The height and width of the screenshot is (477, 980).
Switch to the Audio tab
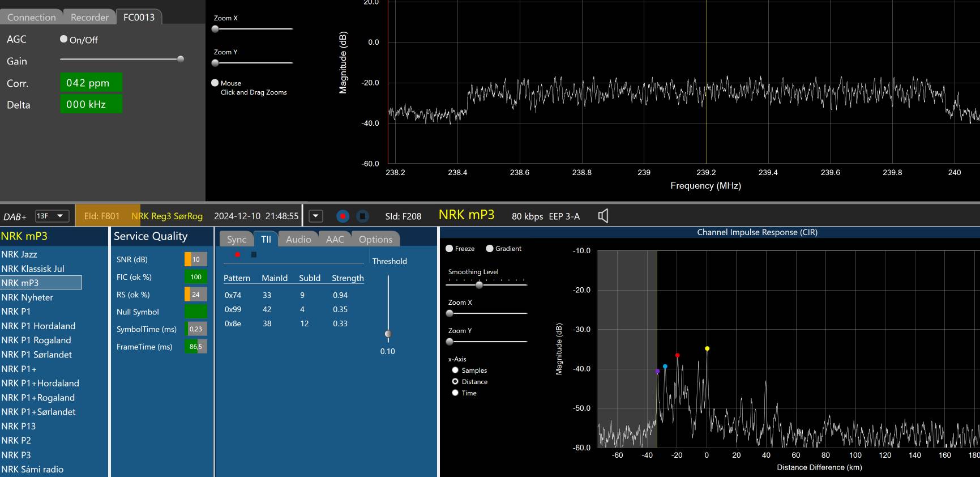(x=298, y=240)
